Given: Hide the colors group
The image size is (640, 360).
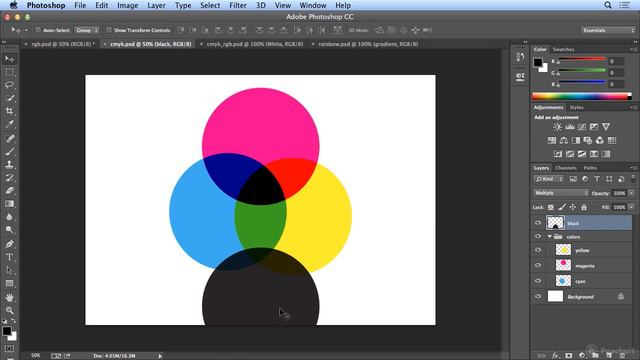Looking at the screenshot, I should 538,237.
